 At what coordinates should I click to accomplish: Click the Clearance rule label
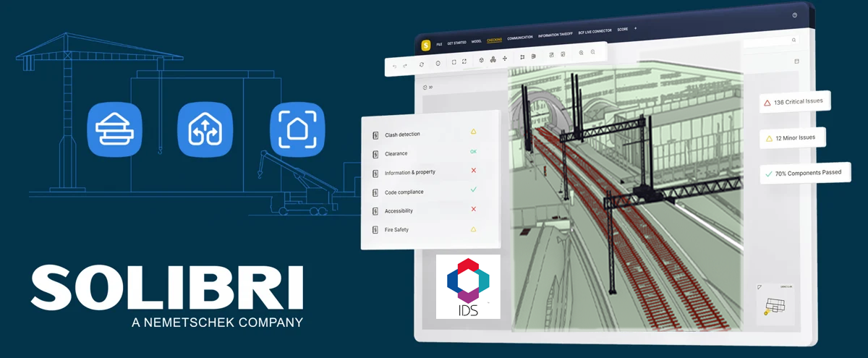point(396,154)
